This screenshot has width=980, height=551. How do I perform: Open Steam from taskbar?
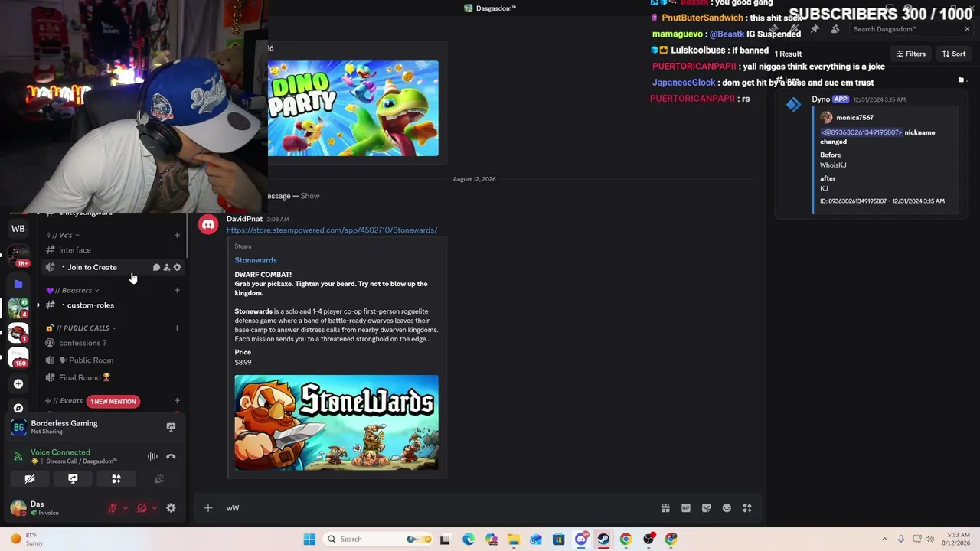[x=603, y=539]
